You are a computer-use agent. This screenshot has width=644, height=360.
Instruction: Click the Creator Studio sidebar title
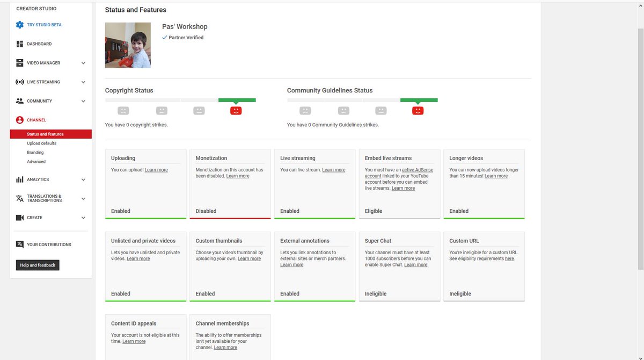[x=36, y=9]
